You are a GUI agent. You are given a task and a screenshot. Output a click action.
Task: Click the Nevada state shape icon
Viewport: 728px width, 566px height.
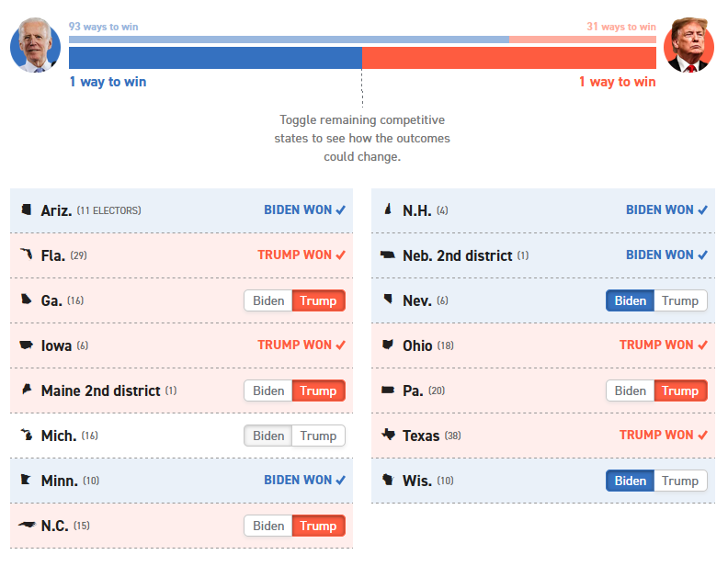pyautogui.click(x=388, y=299)
